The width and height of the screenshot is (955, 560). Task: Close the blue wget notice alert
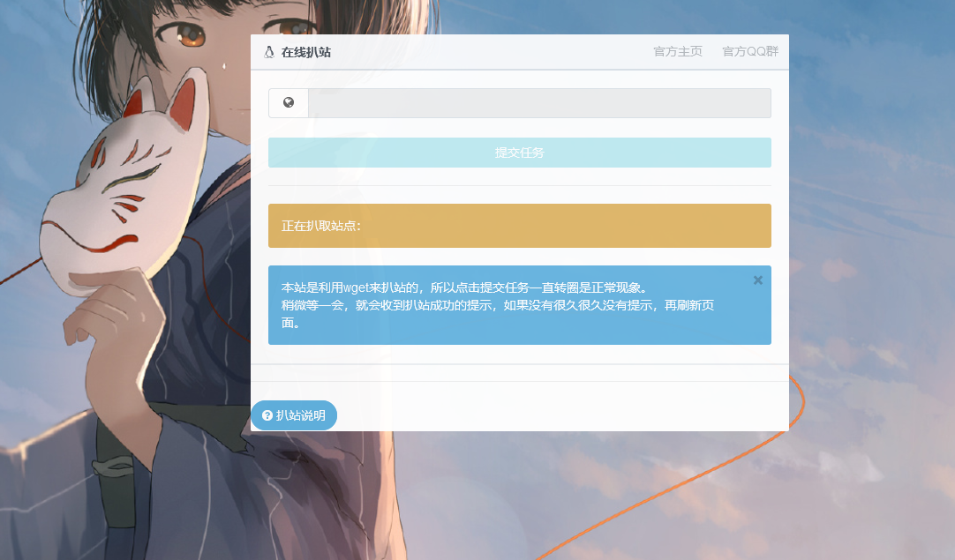point(757,280)
